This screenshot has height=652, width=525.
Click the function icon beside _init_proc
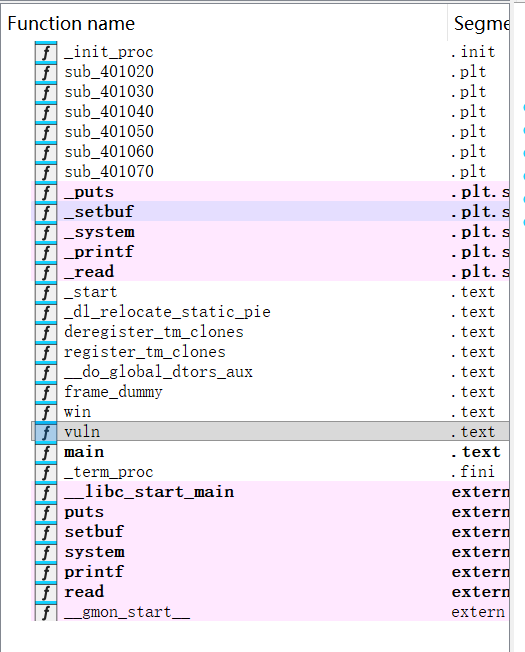click(x=46, y=52)
